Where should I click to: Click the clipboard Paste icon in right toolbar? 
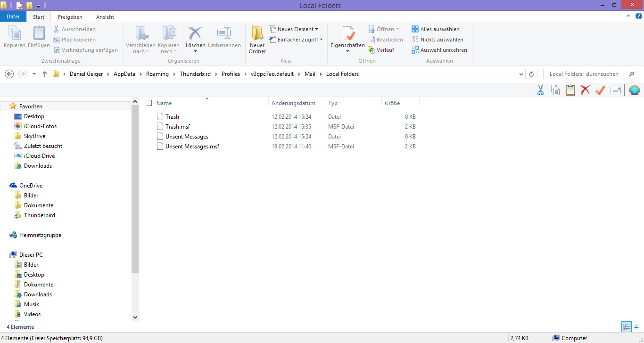pos(570,90)
